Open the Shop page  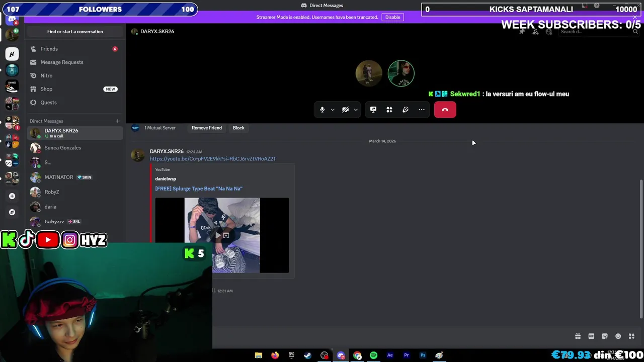(75, 89)
